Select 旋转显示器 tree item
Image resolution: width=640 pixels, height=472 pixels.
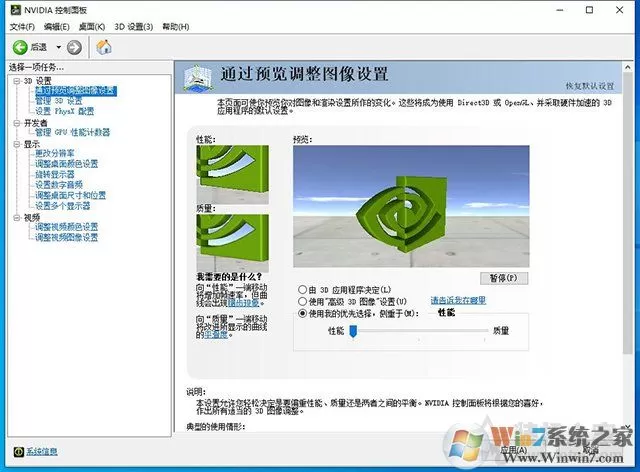(x=55, y=174)
